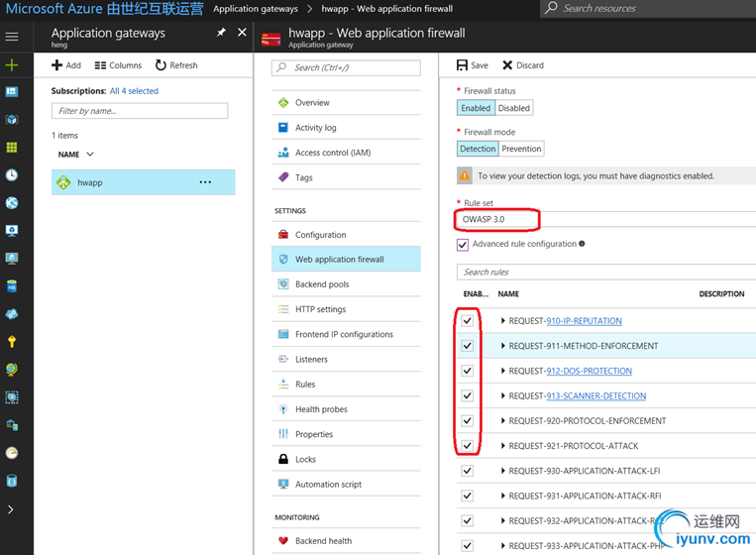Click the Backend pools icon
The height and width of the screenshot is (555, 756).
pyautogui.click(x=283, y=284)
